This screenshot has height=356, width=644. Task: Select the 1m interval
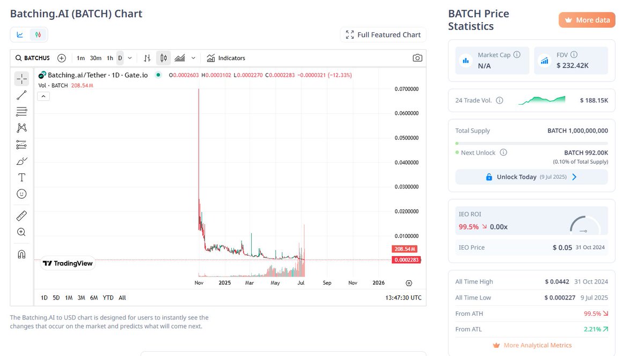tap(80, 58)
